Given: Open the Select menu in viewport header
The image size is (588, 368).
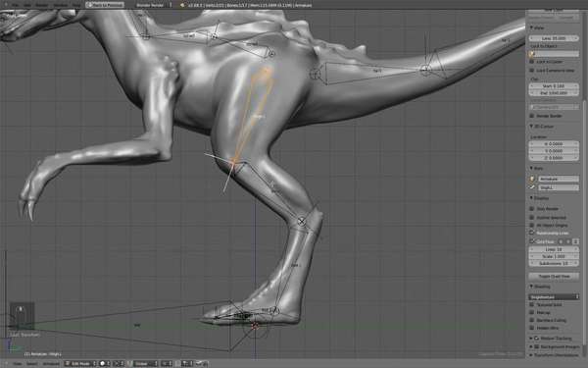Looking at the screenshot, I should pos(32,363).
